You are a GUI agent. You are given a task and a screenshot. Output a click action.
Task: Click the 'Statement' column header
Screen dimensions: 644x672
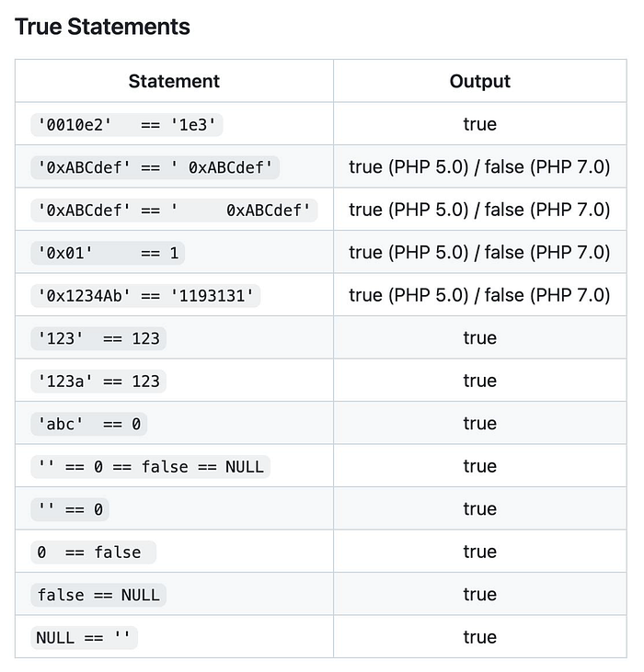coord(174,81)
